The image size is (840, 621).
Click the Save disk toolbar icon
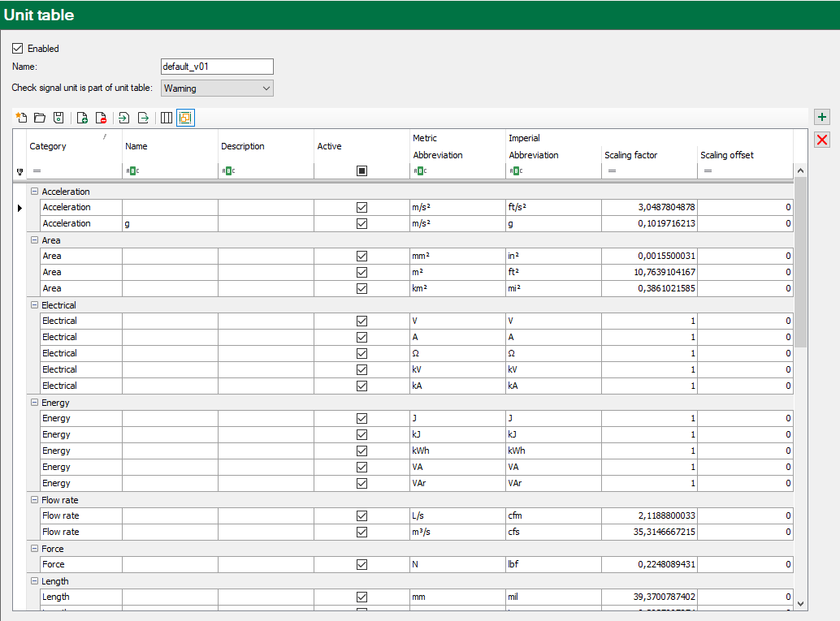pyautogui.click(x=58, y=118)
